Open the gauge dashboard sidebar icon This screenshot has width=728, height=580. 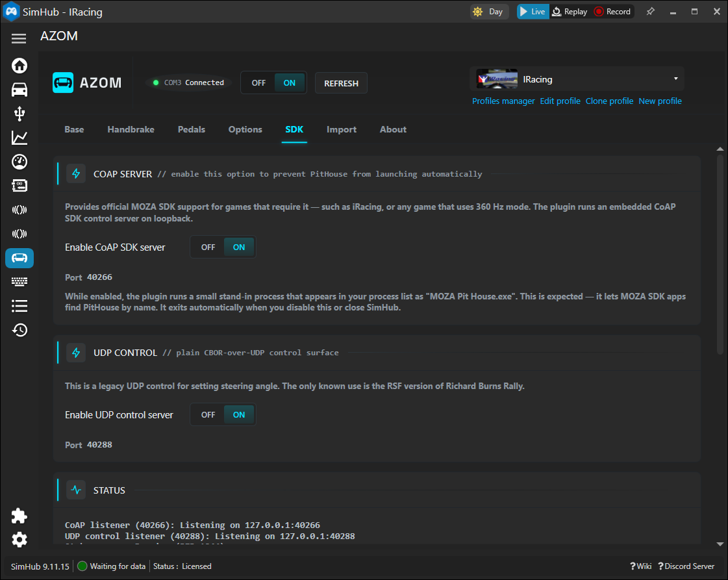tap(19, 162)
